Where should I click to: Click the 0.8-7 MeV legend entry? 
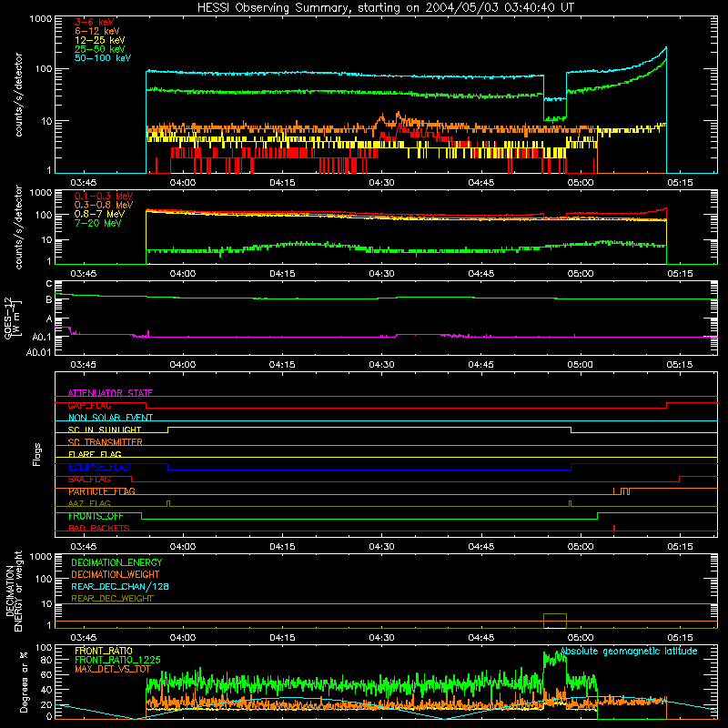(99, 214)
